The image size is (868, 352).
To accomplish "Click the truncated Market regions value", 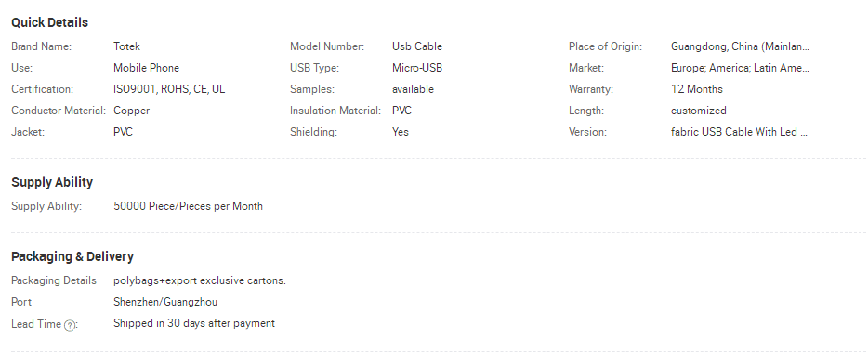I will pos(740,68).
